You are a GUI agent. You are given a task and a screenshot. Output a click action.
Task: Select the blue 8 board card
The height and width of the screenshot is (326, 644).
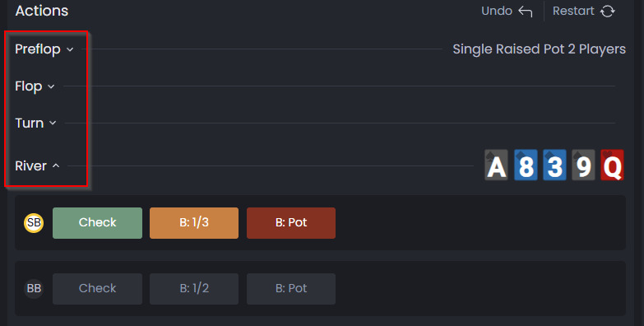pos(526,165)
